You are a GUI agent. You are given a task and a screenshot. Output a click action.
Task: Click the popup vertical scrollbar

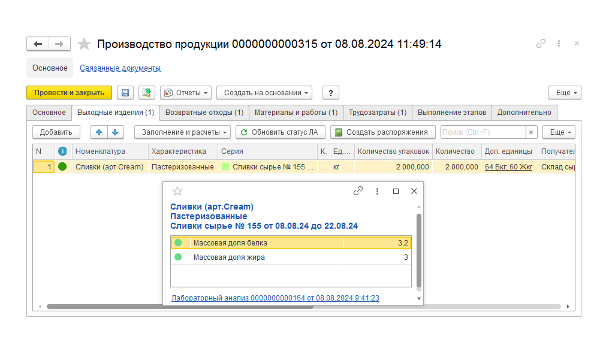click(418, 250)
